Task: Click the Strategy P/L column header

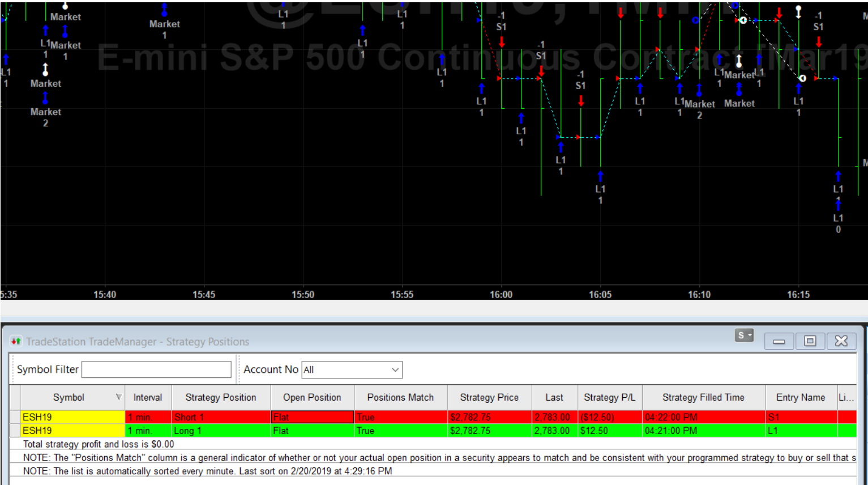Action: tap(609, 397)
